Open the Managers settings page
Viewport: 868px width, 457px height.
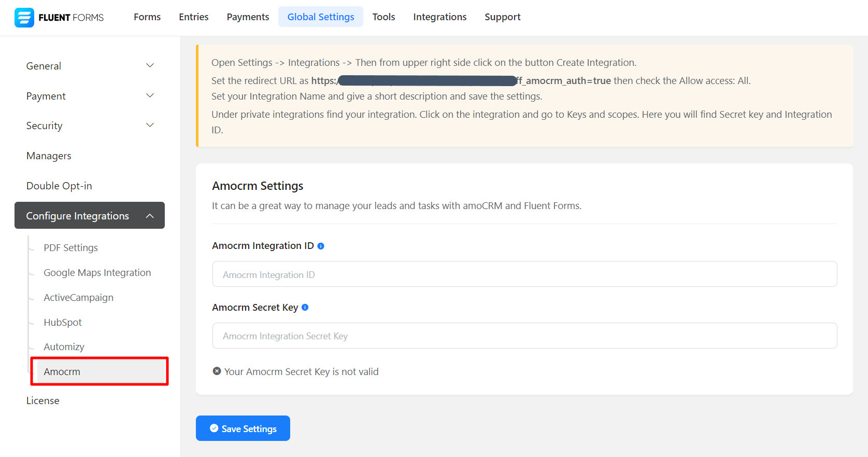(49, 156)
